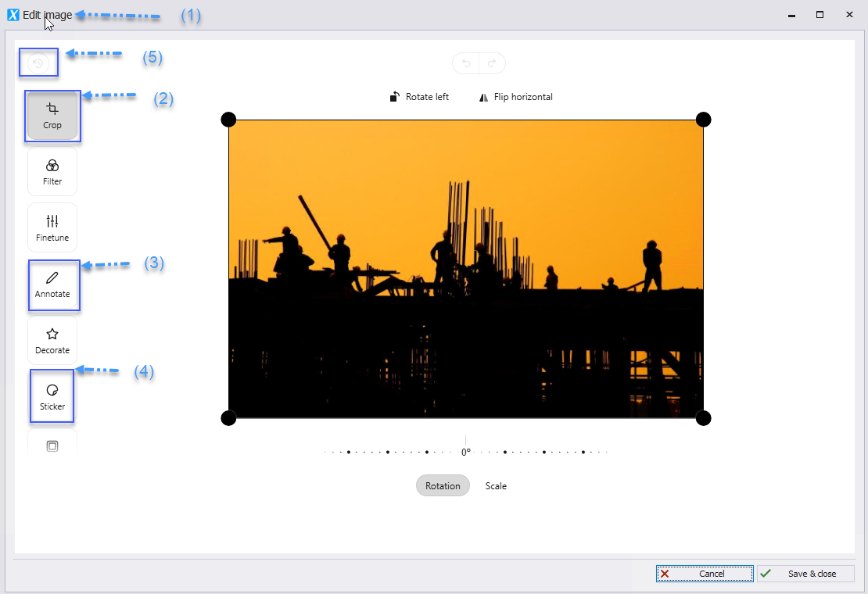Switch to the Scale tab
The image size is (868, 594).
(x=496, y=485)
